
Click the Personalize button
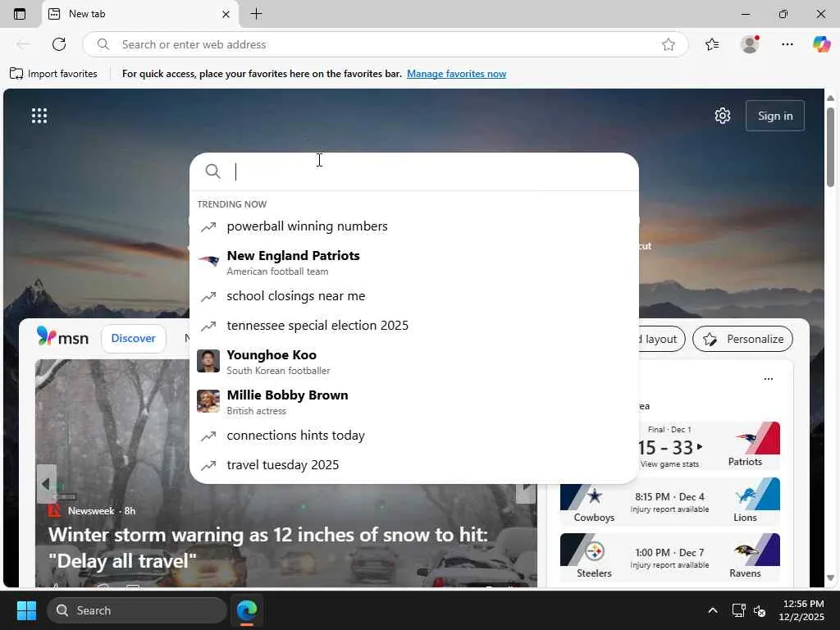[742, 339]
